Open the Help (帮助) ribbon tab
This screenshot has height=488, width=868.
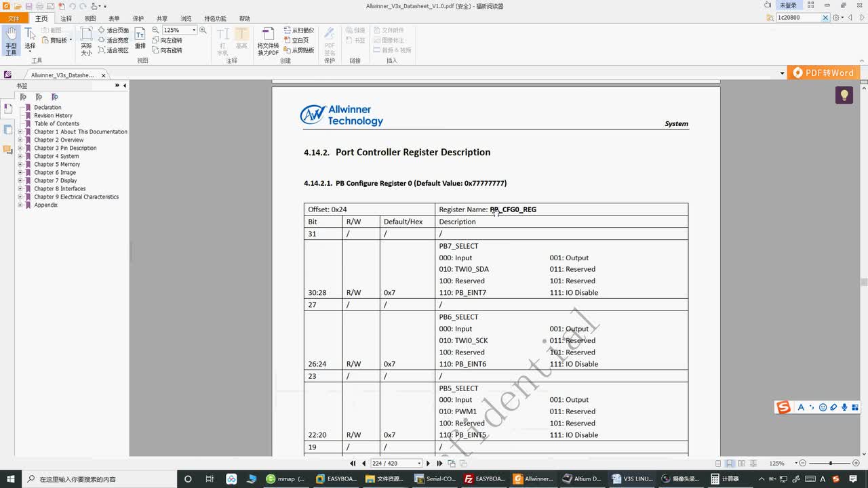click(x=245, y=18)
